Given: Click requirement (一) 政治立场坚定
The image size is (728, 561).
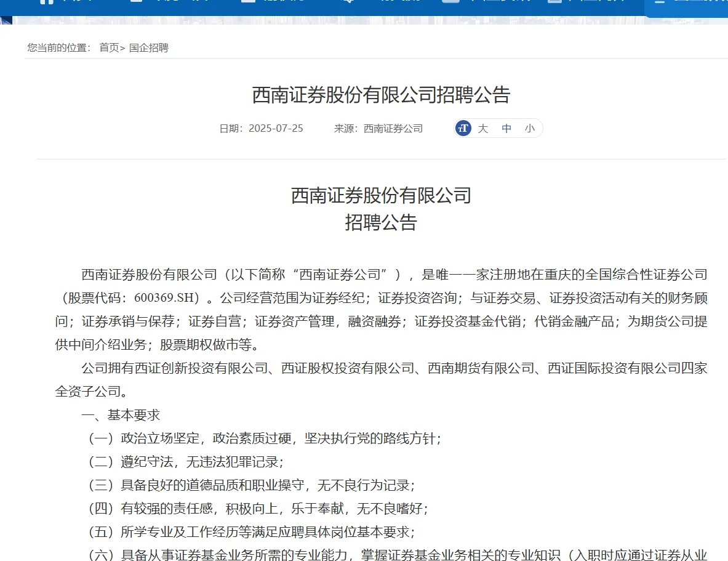Looking at the screenshot, I should [265, 438].
